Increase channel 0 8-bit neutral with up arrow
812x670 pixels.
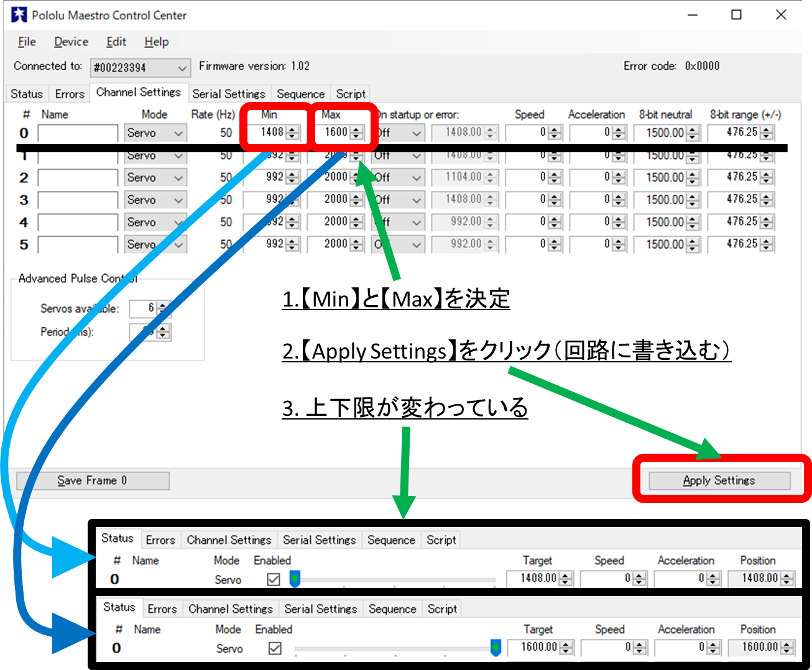(693, 129)
